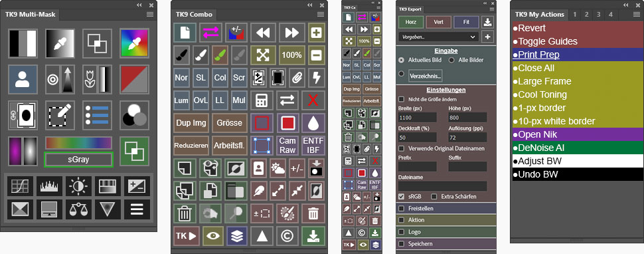Click the feather icon in Combo panel

(x=260, y=191)
